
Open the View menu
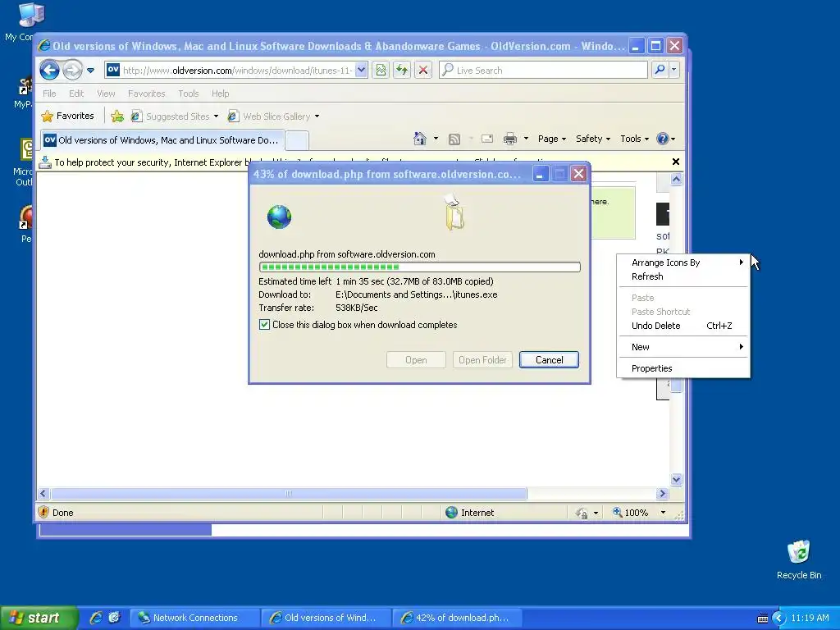point(106,94)
